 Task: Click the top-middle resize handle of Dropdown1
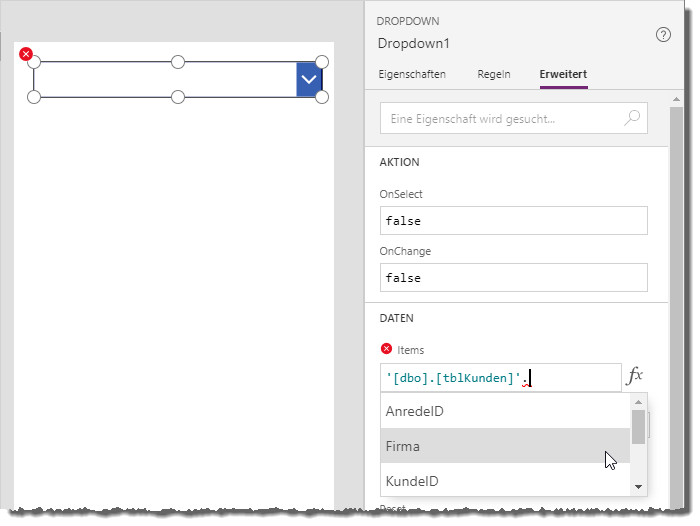(178, 62)
